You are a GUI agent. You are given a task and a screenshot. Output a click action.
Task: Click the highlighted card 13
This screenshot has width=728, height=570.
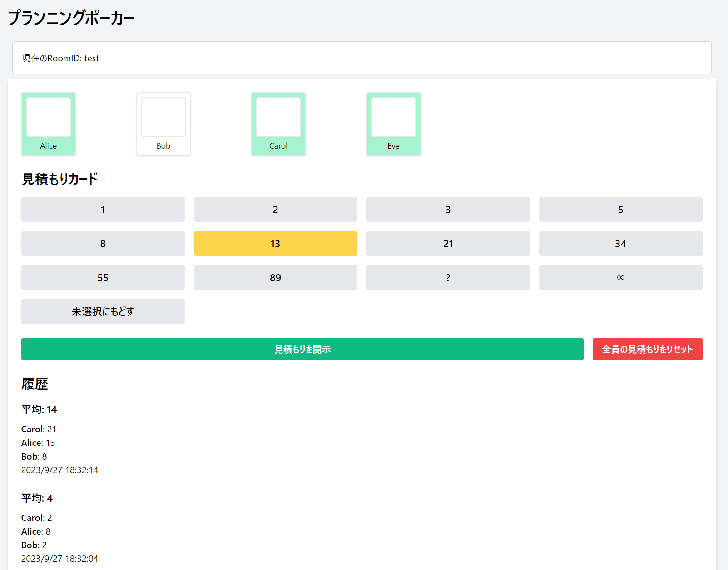click(x=275, y=243)
